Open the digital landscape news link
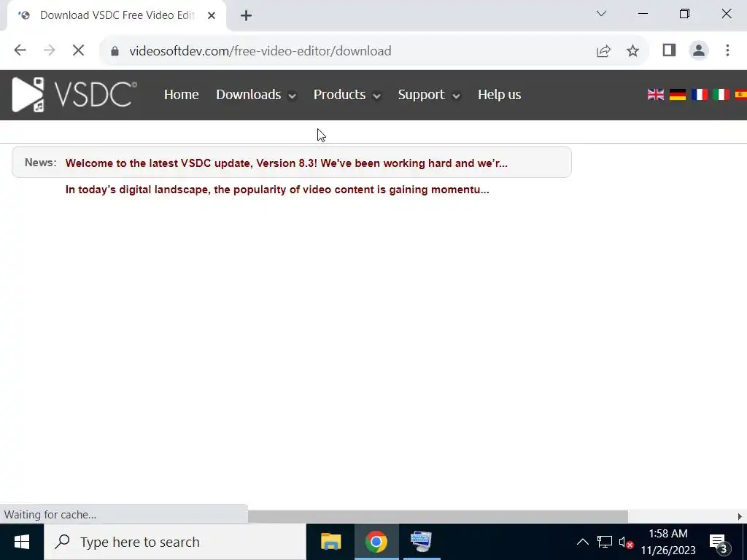This screenshot has width=747, height=560. tap(277, 190)
